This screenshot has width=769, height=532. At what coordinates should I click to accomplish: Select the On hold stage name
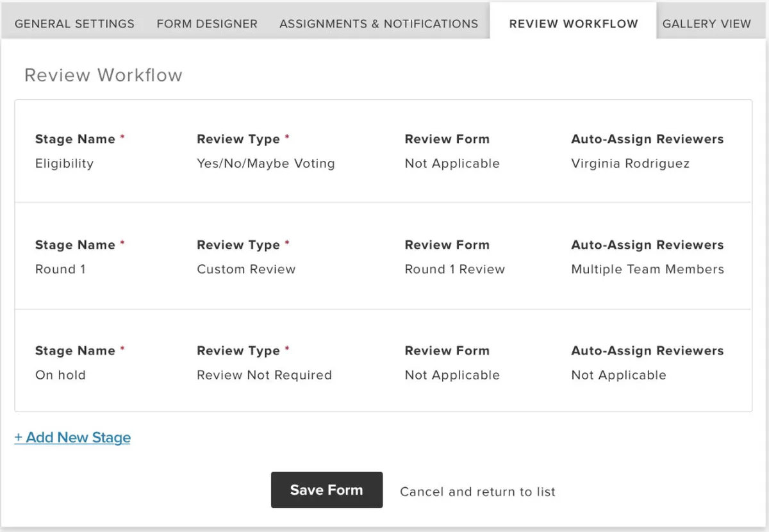(x=60, y=375)
